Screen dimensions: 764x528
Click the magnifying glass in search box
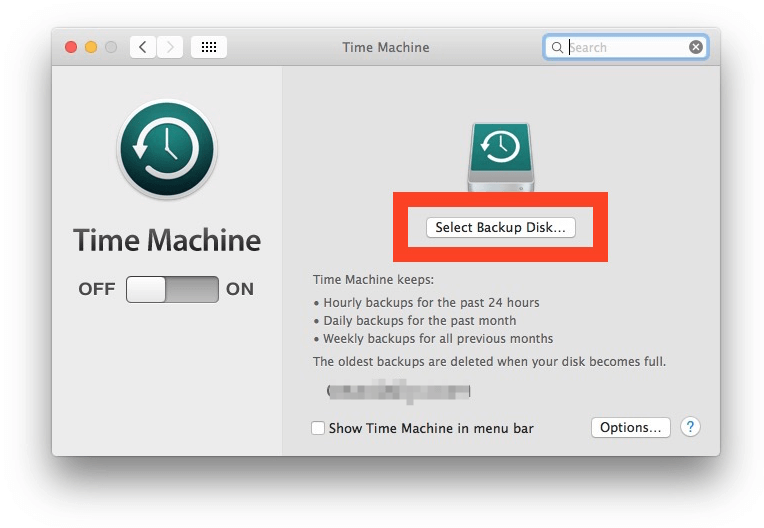[557, 47]
